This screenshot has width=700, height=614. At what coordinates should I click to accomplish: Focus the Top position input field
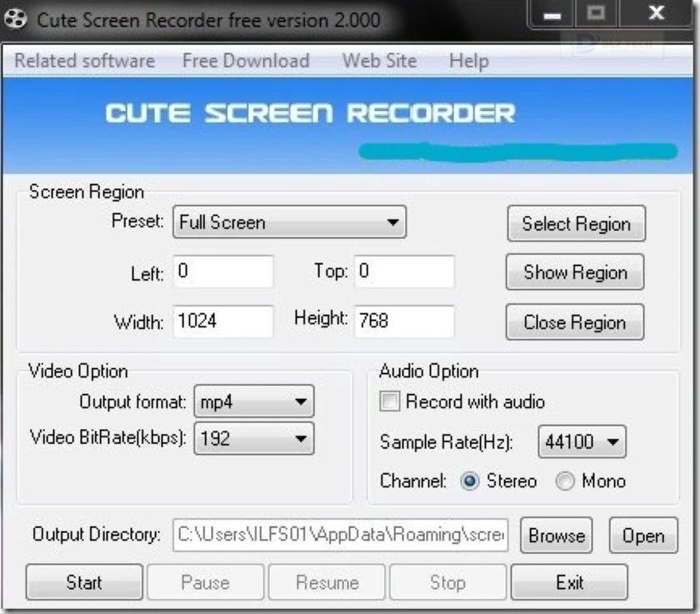coord(404,272)
